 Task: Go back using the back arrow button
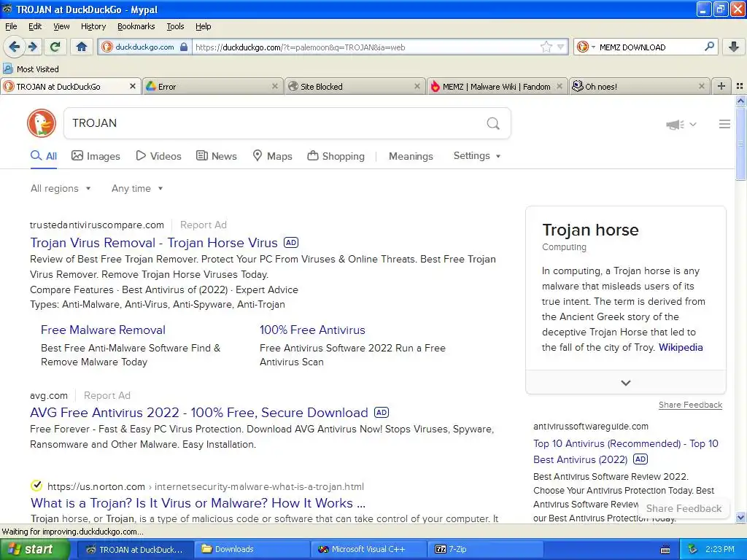pos(14,47)
